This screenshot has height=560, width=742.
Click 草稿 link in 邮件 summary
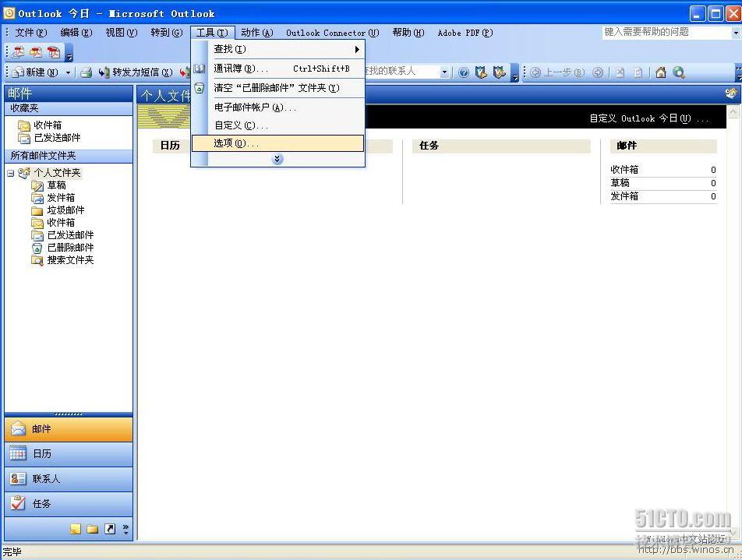(x=620, y=182)
